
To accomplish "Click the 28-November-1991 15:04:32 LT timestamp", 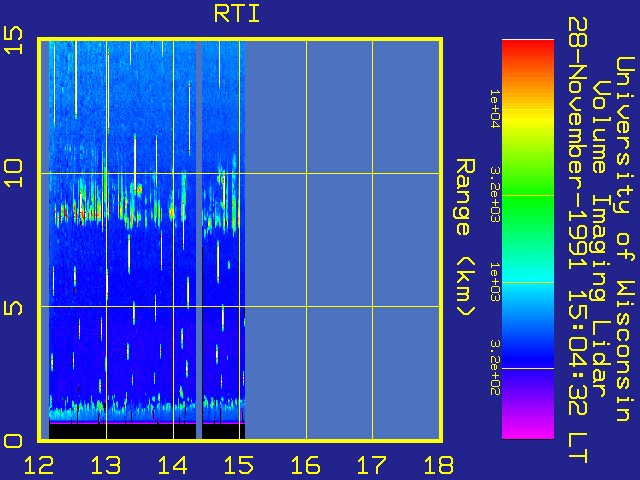I will 578,240.
